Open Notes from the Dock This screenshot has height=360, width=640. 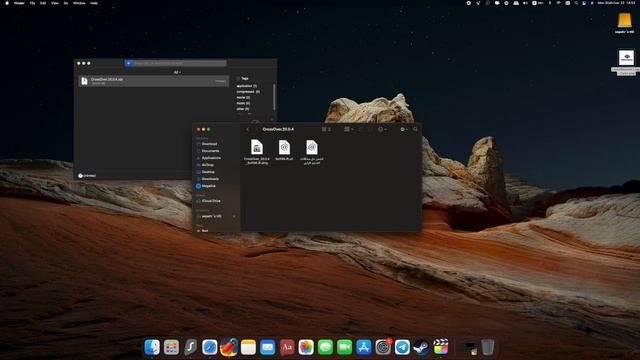(x=248, y=347)
